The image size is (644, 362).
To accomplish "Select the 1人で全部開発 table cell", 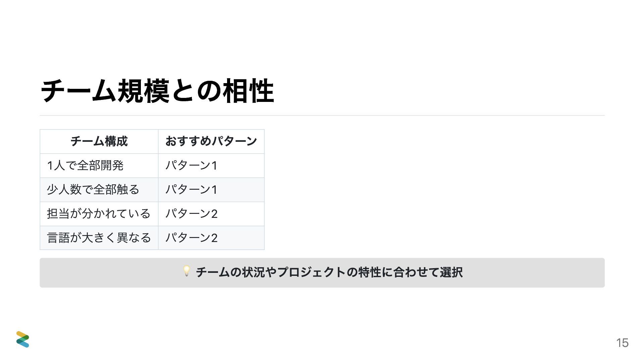I will click(x=99, y=166).
